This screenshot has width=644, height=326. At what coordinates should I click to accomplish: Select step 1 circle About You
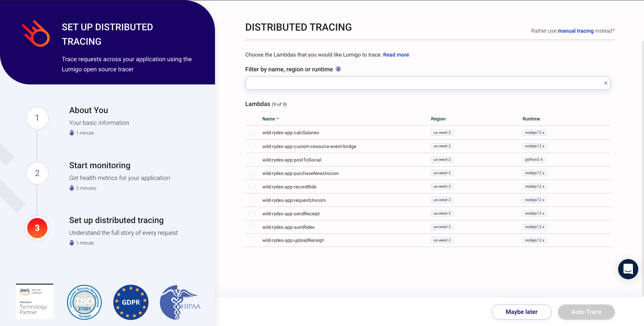[37, 118]
